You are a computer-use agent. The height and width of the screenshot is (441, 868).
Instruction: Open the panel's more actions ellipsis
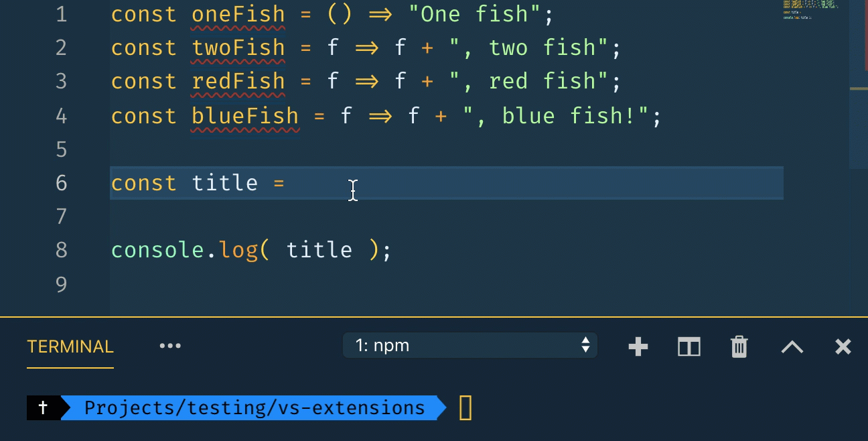[170, 346]
